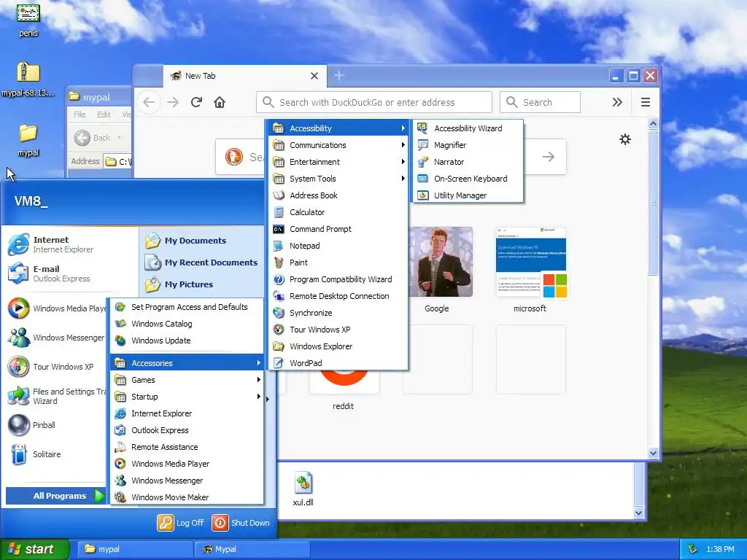The height and width of the screenshot is (560, 747).
Task: Add a new browser tab
Action: tap(339, 75)
